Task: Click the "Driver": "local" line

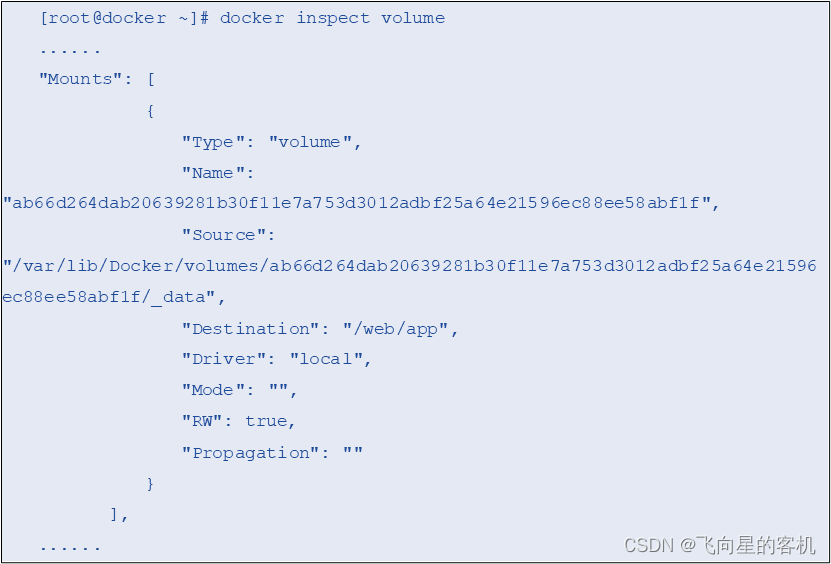Action: (x=276, y=359)
